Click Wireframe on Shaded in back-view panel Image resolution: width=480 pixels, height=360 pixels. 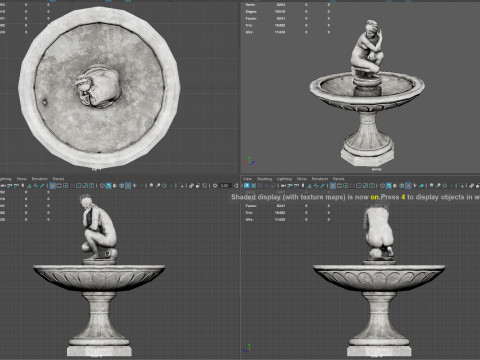coord(402,186)
